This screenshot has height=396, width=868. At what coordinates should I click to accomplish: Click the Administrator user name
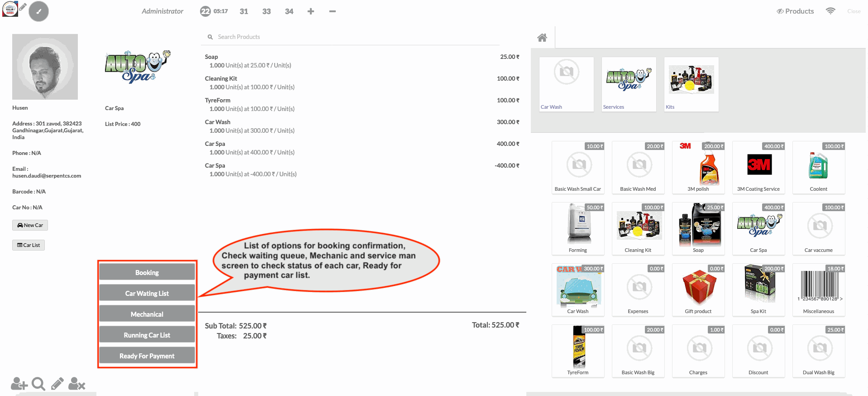coord(162,11)
